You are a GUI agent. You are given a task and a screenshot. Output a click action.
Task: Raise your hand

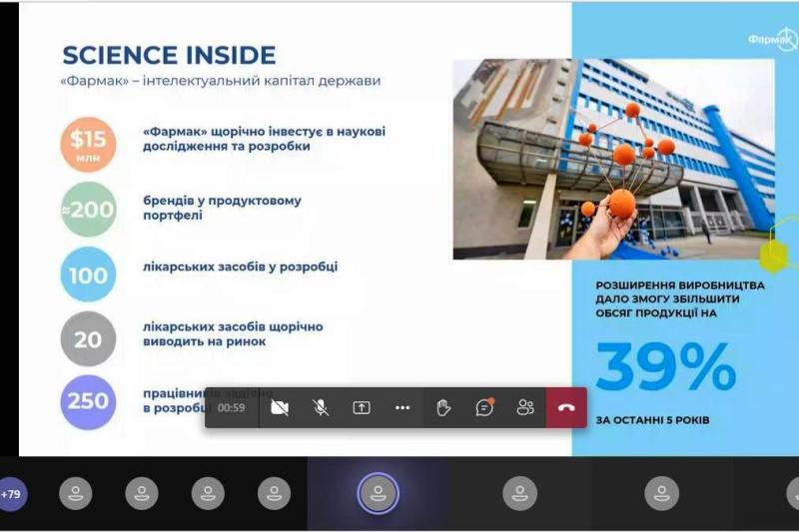point(443,408)
